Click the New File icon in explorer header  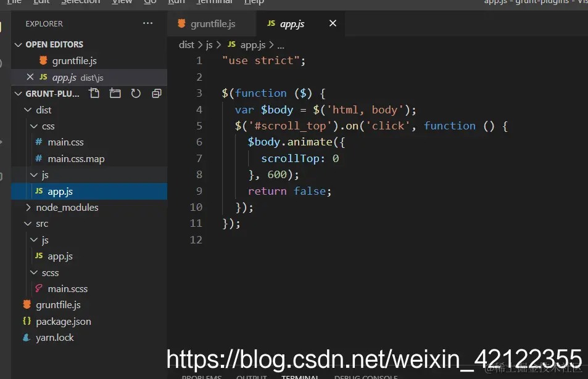94,93
